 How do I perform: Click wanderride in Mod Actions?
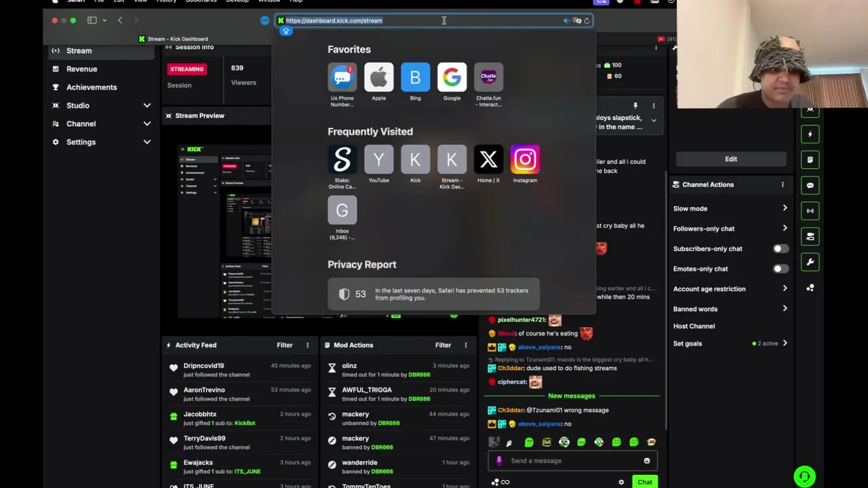tap(359, 463)
